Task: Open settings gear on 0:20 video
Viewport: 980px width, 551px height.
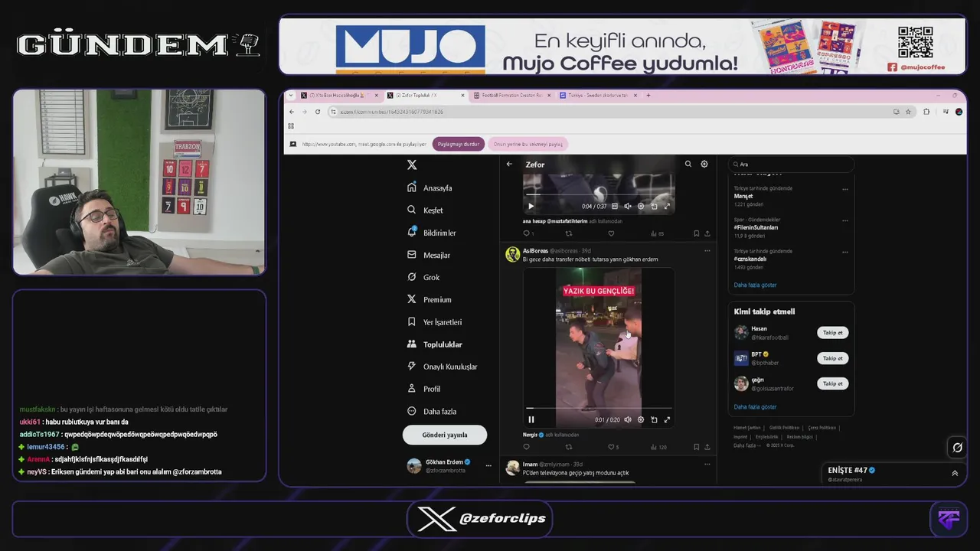Action: coord(641,419)
